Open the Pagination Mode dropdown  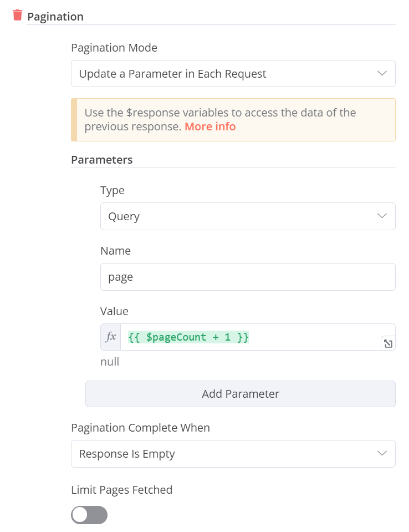pos(222,74)
